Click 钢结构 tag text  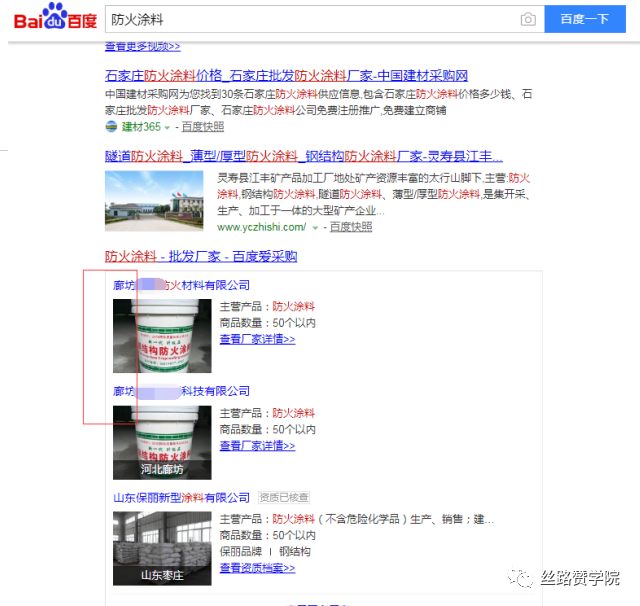click(x=295, y=552)
